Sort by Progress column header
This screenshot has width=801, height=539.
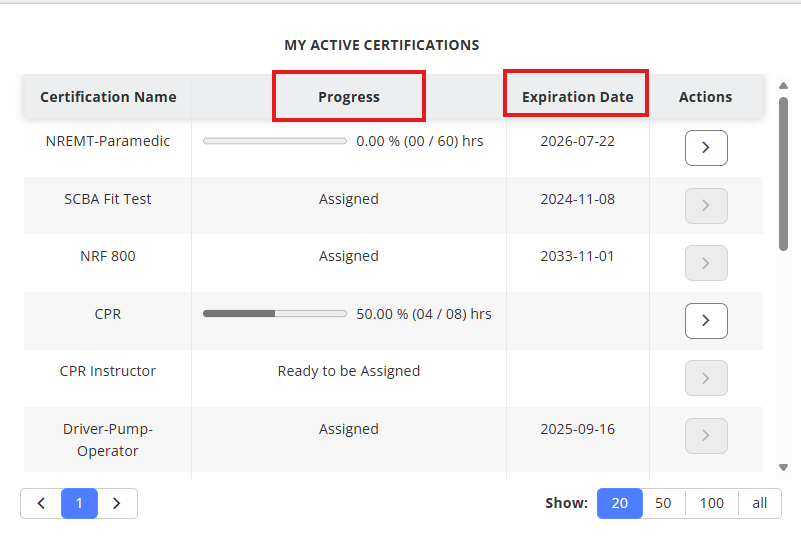pyautogui.click(x=349, y=97)
